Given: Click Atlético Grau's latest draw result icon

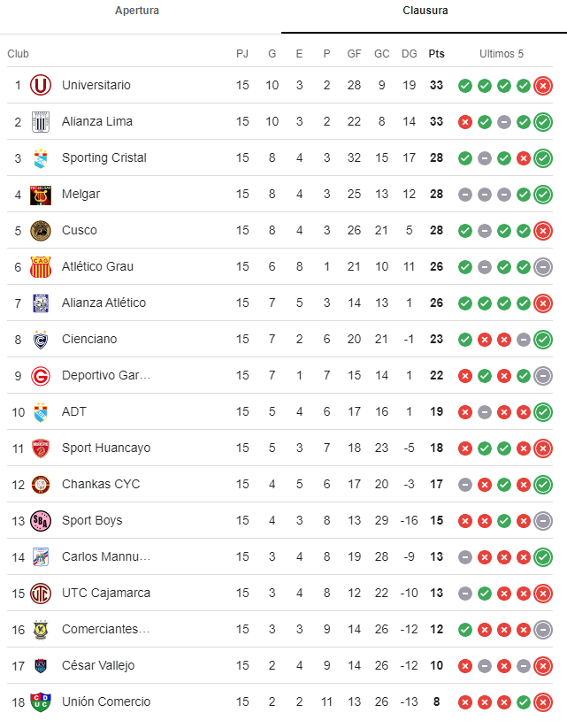Looking at the screenshot, I should pos(543,267).
